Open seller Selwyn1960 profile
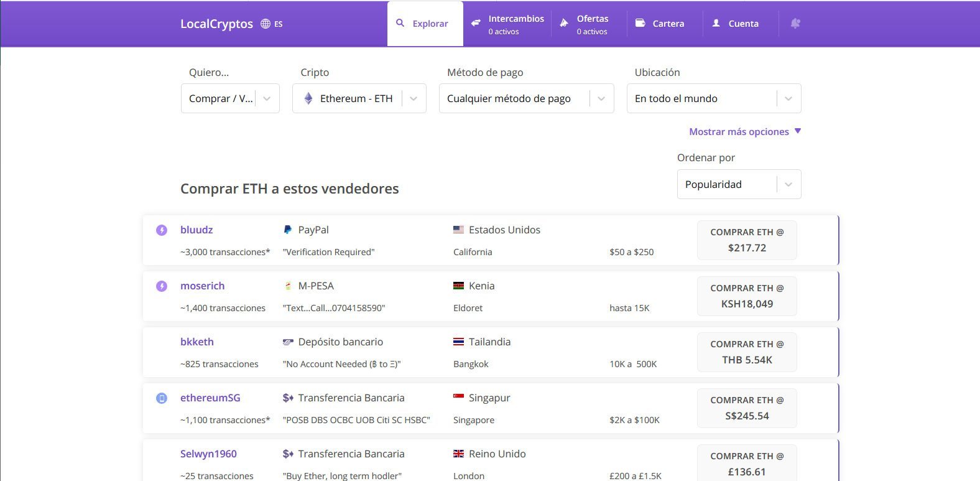The height and width of the screenshot is (481, 980). [x=208, y=454]
